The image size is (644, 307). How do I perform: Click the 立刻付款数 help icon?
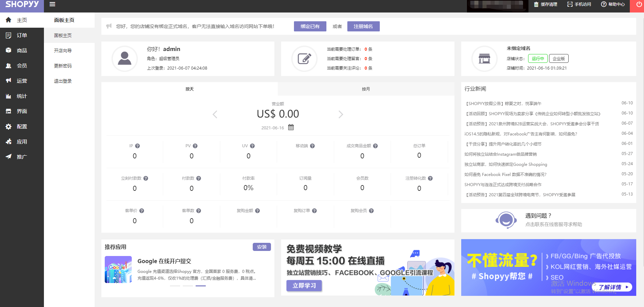[146, 178]
